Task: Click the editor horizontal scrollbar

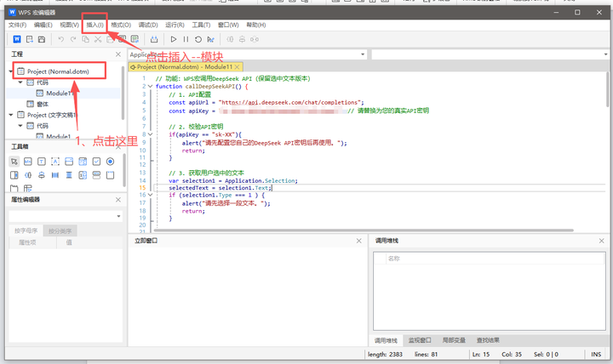Action: [x=364, y=230]
